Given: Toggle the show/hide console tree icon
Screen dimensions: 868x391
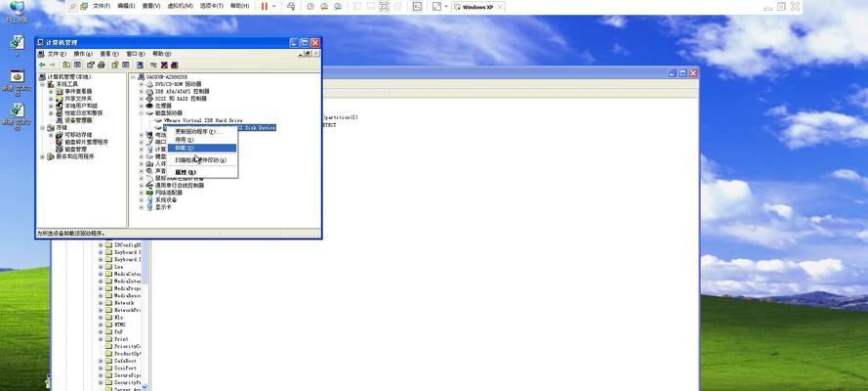Looking at the screenshot, I should 77,65.
